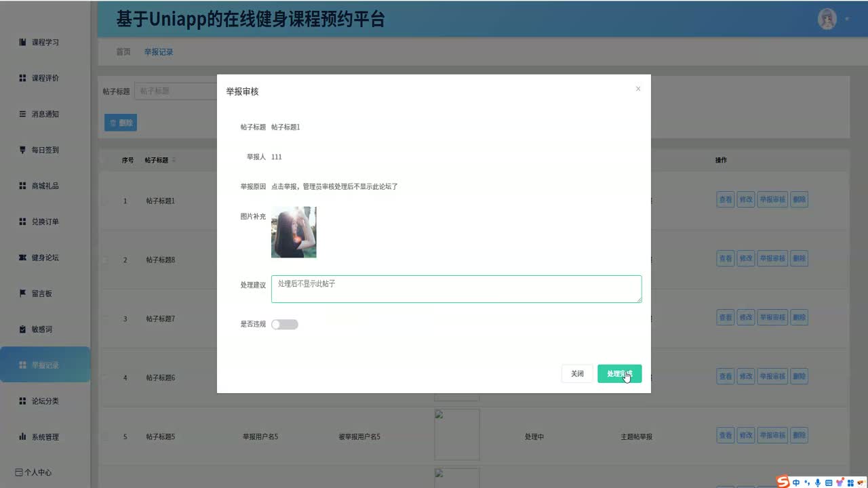Click 修改 for row 帖子标题1
This screenshot has height=488, width=868.
(x=746, y=200)
